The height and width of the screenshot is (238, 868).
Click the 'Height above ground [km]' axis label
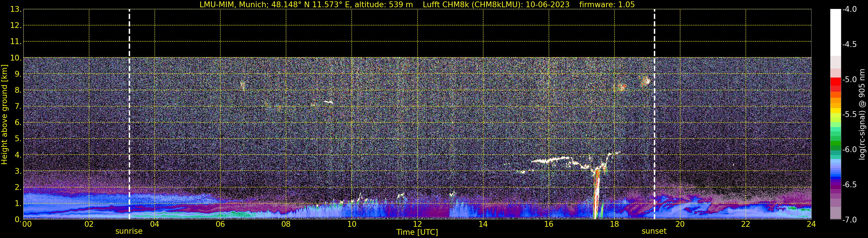[4, 115]
